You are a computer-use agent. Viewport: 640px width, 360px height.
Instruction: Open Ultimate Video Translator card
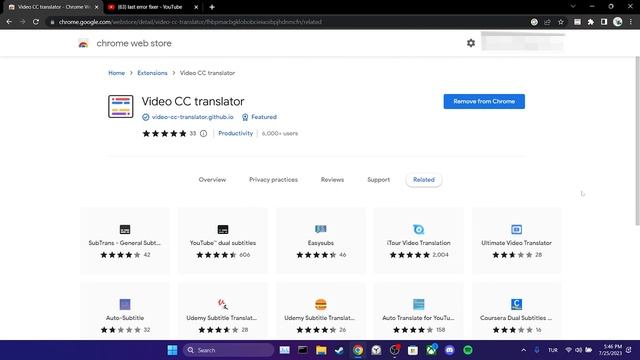point(516,240)
